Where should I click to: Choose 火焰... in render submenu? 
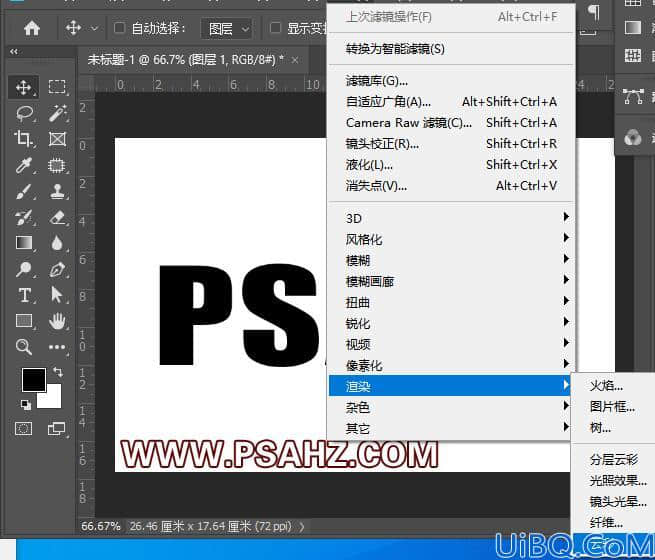[x=613, y=385]
